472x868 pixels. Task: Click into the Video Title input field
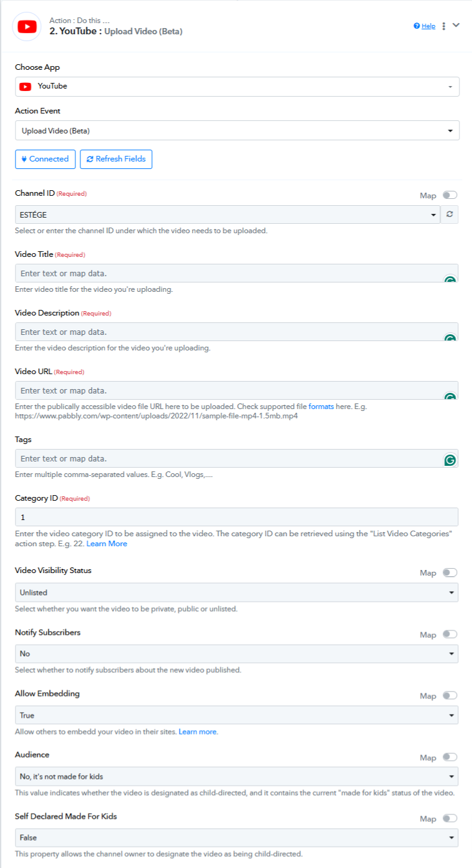[x=236, y=273]
